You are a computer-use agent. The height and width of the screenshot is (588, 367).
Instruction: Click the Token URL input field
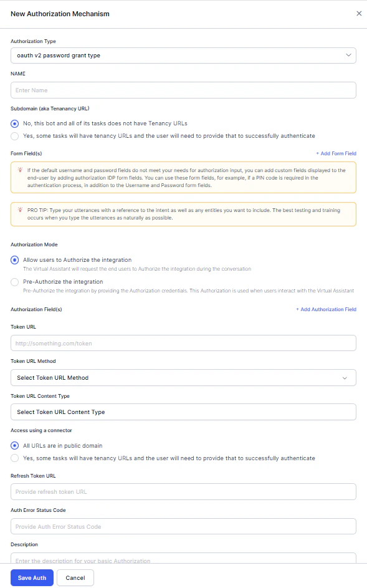pyautogui.click(x=184, y=342)
